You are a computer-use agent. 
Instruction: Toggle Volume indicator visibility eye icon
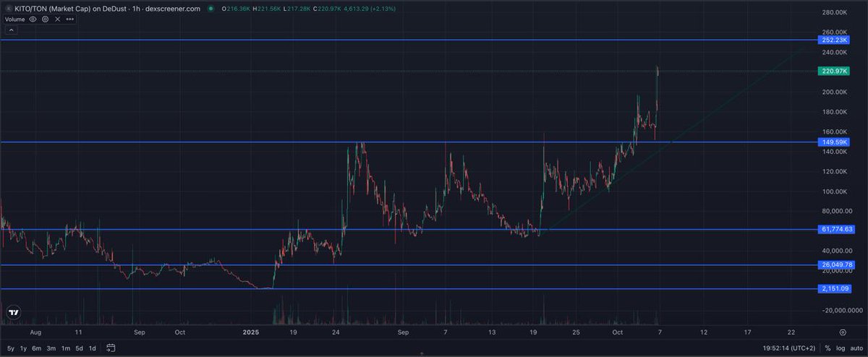tap(33, 20)
